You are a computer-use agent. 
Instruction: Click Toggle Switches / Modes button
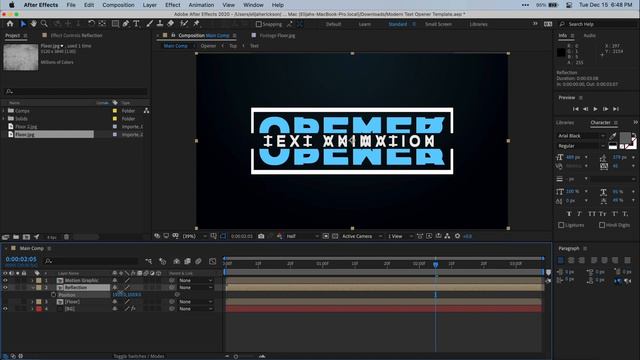click(139, 356)
